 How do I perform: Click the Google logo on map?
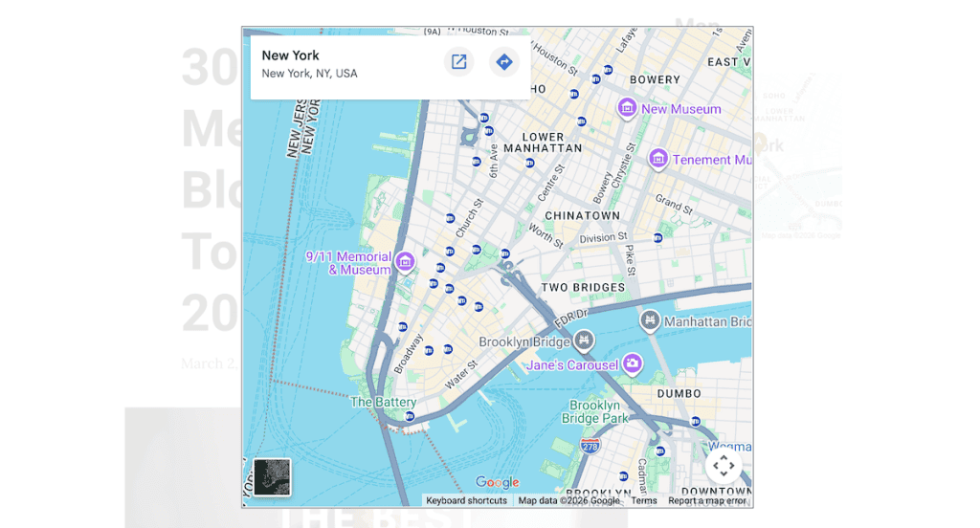coord(498,482)
